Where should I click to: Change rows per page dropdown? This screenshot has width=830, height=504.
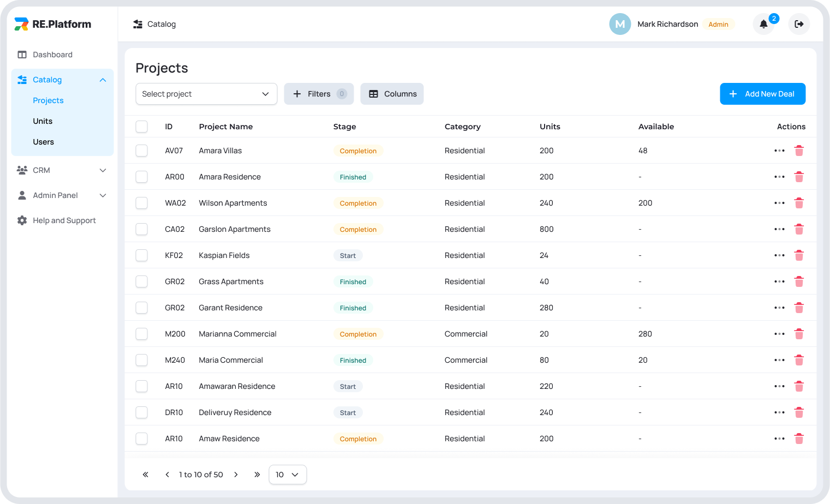[x=288, y=475]
